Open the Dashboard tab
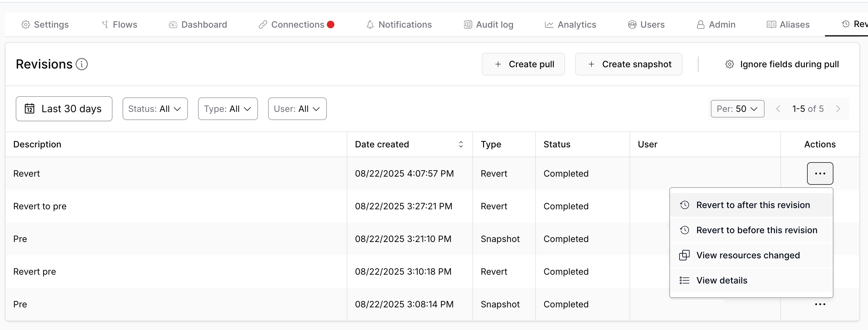The width and height of the screenshot is (868, 330). tap(198, 25)
